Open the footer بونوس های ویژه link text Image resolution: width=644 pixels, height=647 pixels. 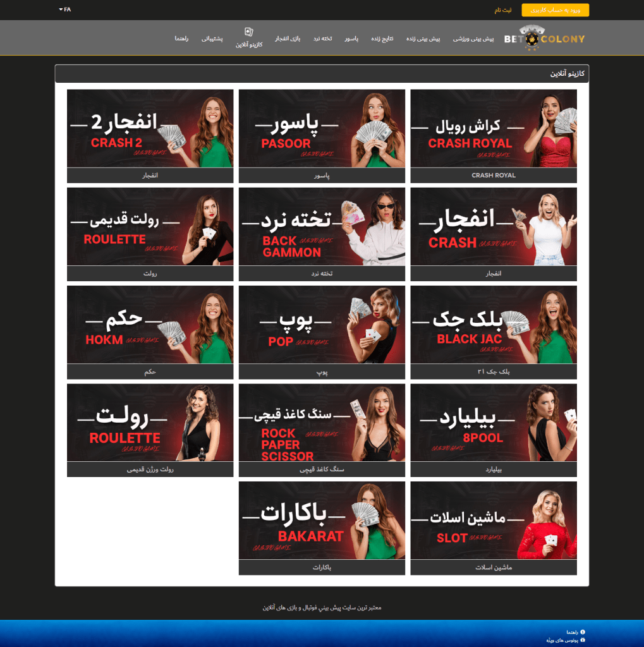pyautogui.click(x=562, y=641)
